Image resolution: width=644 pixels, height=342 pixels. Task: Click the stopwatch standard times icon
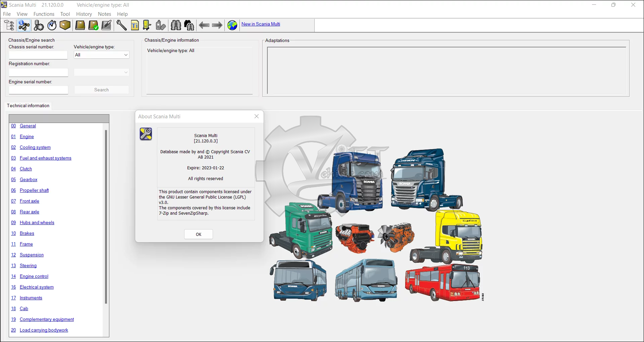coord(52,25)
